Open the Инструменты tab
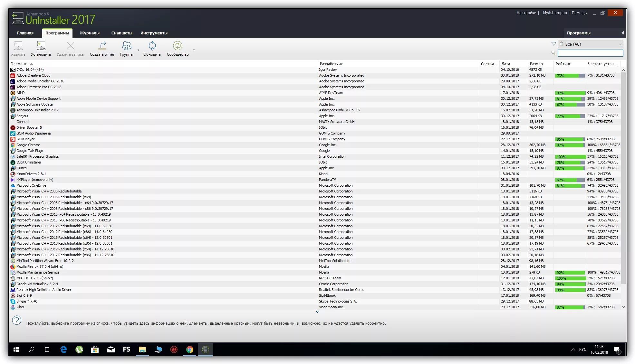 point(154,33)
